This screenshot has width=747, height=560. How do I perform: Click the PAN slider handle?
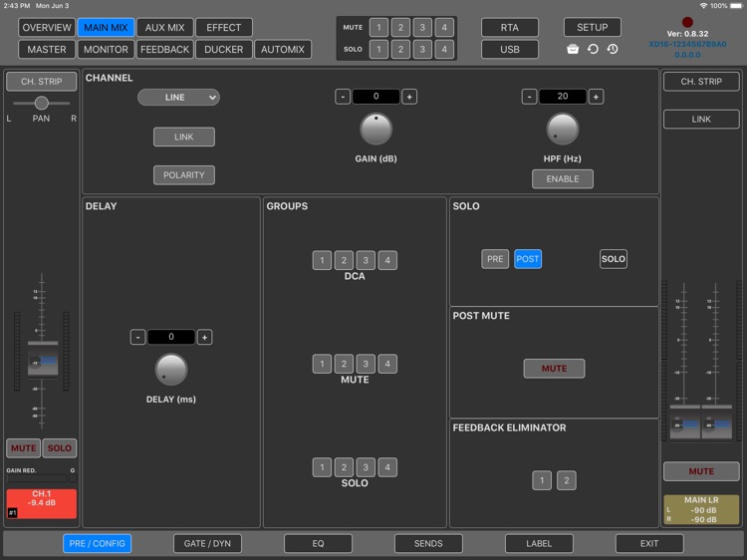(42, 103)
